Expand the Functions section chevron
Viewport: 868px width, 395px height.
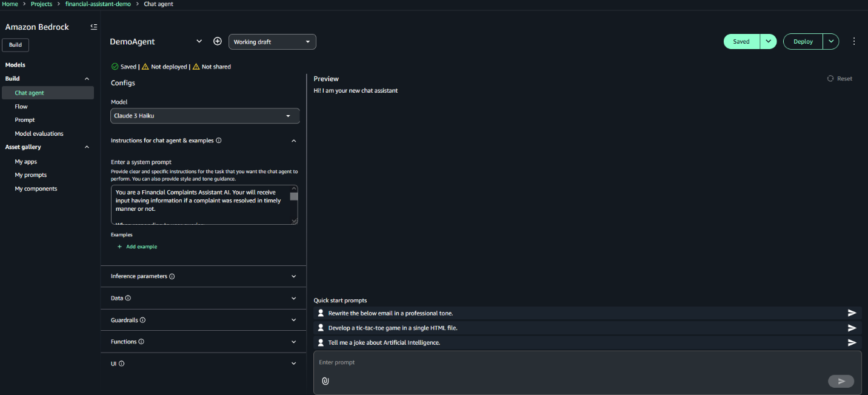pyautogui.click(x=294, y=342)
